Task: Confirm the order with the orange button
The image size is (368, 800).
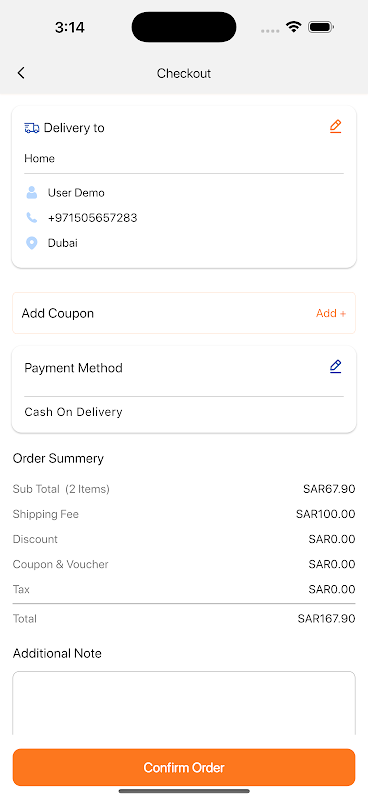Action: (x=184, y=767)
